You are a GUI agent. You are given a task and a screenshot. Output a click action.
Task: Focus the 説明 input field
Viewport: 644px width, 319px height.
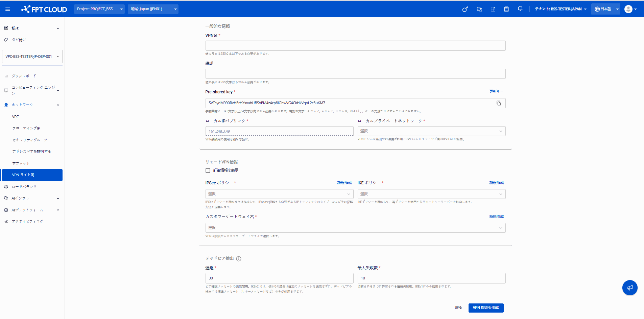click(x=355, y=74)
